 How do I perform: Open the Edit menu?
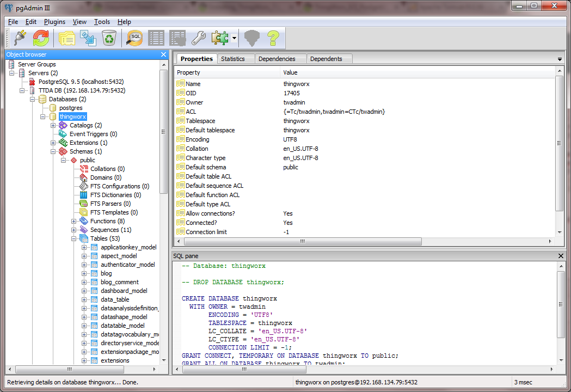coord(31,22)
